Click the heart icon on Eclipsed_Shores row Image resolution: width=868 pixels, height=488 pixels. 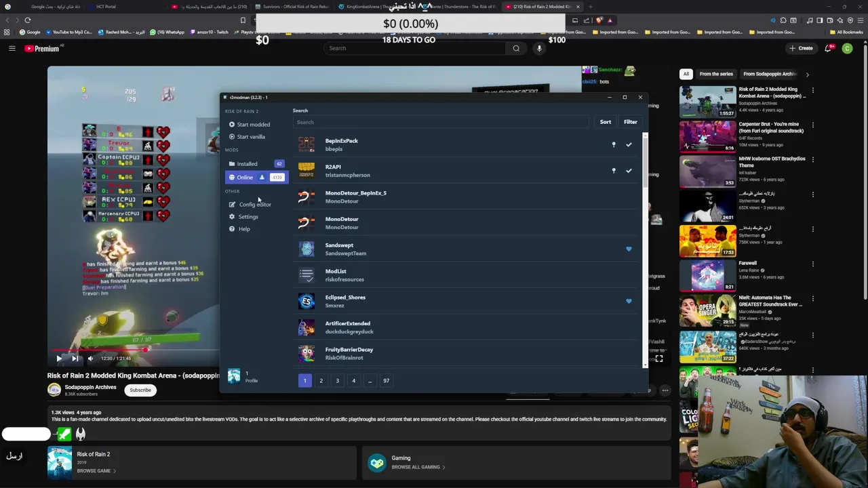coord(629,301)
